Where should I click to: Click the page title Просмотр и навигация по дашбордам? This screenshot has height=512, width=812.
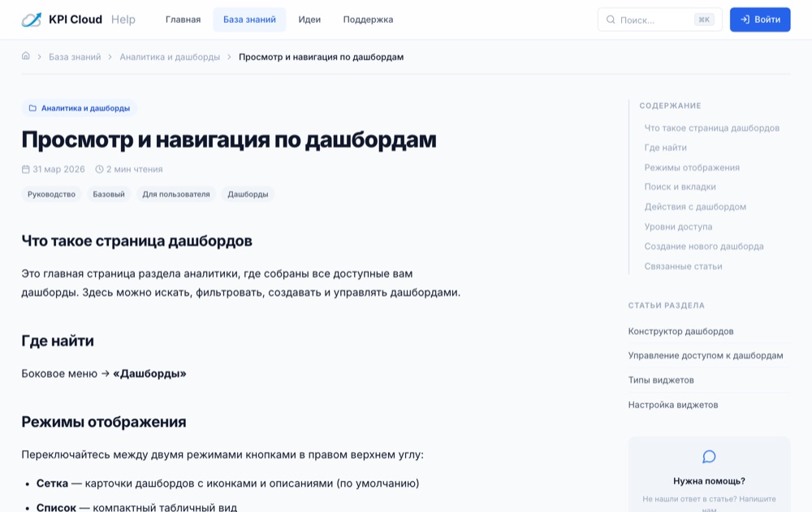coord(229,140)
